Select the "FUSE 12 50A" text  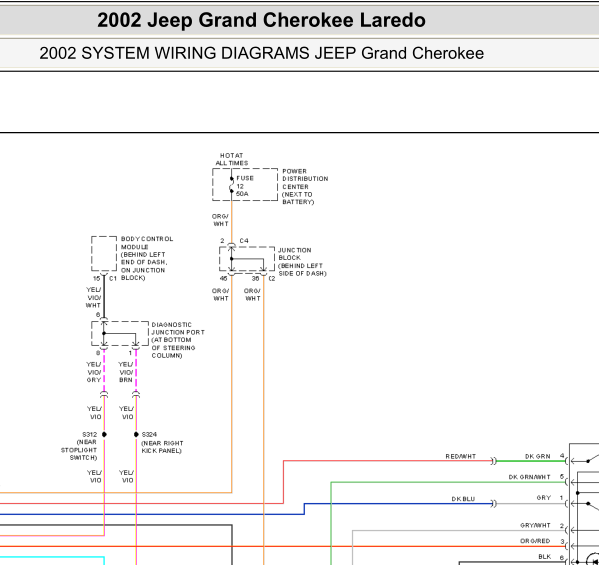244,186
